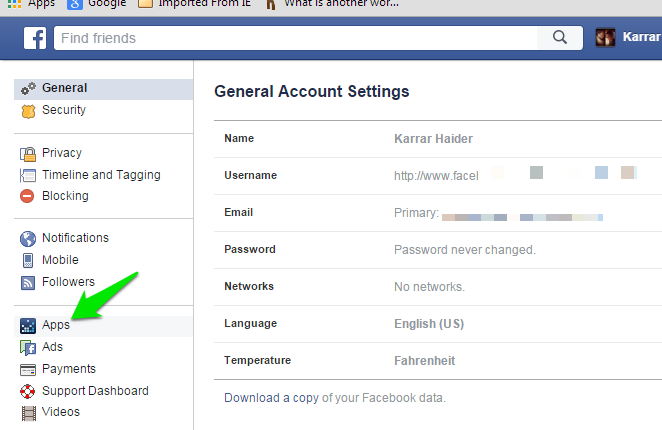Click the username URL http://www.facel
The width and height of the screenshot is (662, 430).
[436, 176]
